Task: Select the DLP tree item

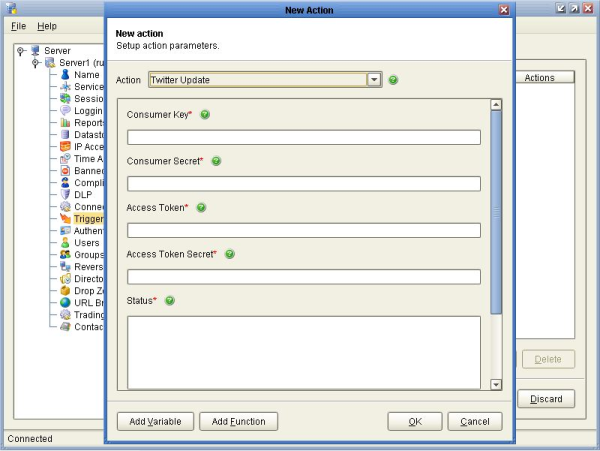Action: (x=83, y=195)
